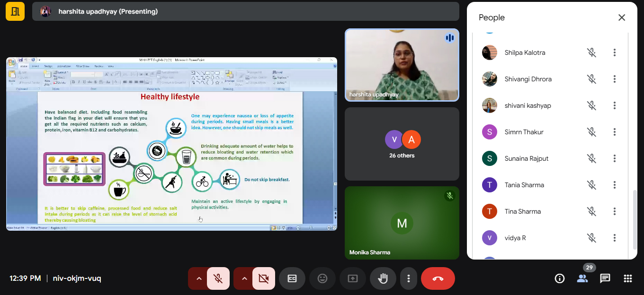Open the emoji reactions button
This screenshot has height=295, width=644.
coord(322,278)
